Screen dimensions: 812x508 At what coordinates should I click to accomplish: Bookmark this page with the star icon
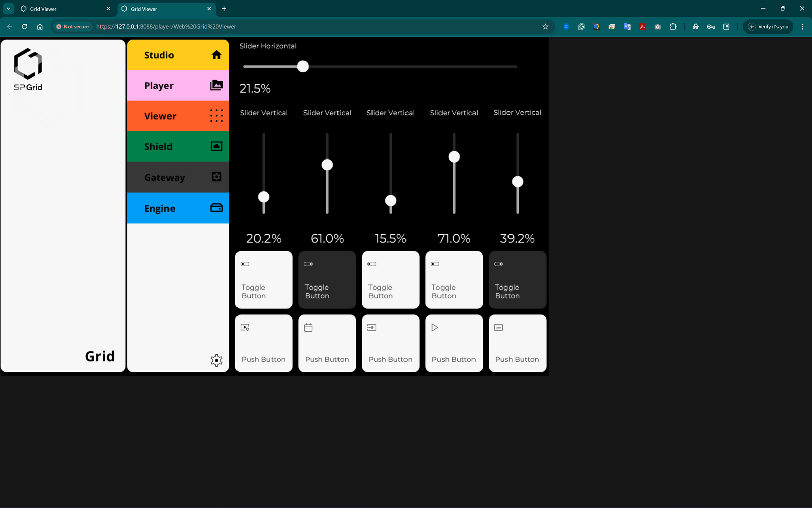(x=545, y=27)
